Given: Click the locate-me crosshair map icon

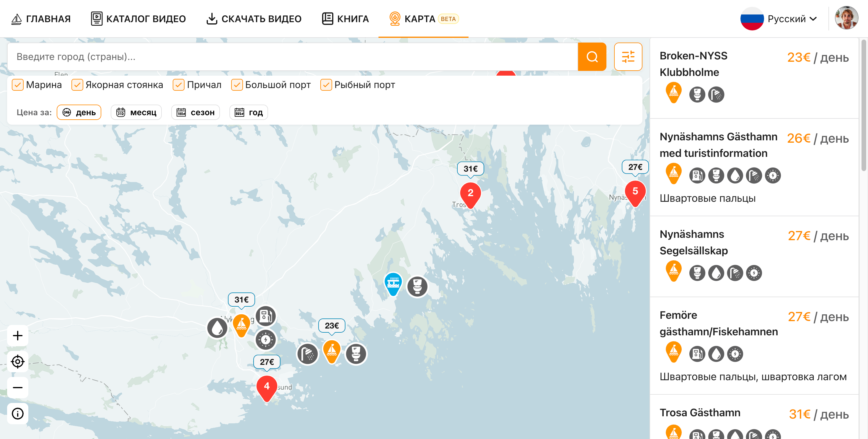Looking at the screenshot, I should 17,361.
